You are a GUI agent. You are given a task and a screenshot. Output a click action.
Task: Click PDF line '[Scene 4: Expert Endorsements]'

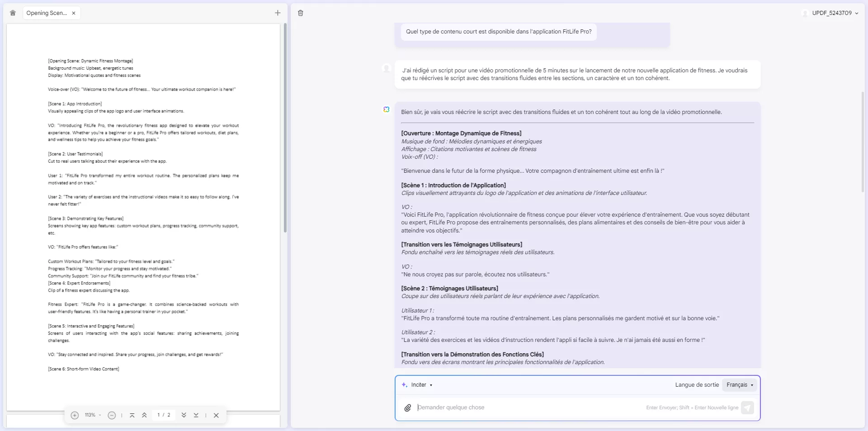pyautogui.click(x=79, y=283)
